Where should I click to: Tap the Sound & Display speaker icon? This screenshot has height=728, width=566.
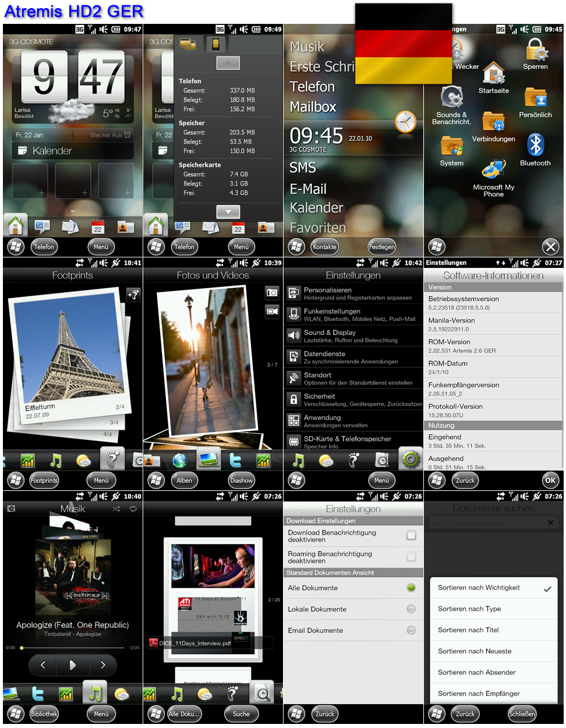tap(293, 335)
